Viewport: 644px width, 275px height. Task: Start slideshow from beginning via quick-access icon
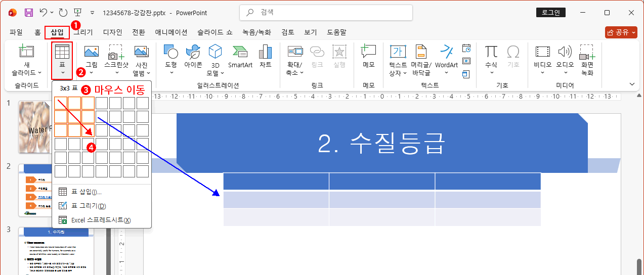click(x=78, y=12)
